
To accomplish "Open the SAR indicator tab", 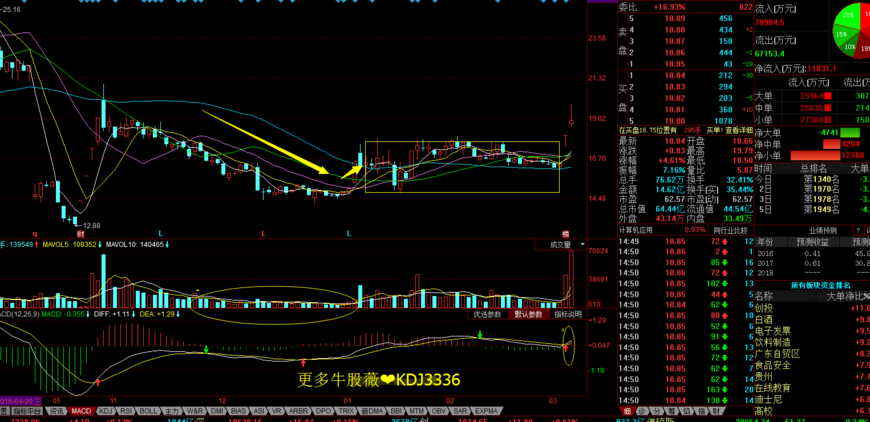I will coord(461,411).
